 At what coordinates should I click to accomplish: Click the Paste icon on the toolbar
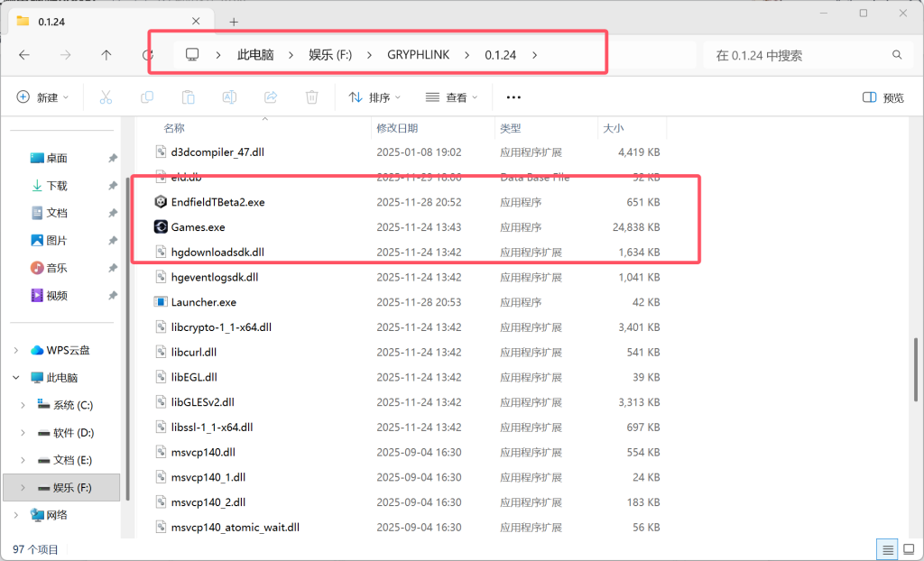(x=188, y=97)
